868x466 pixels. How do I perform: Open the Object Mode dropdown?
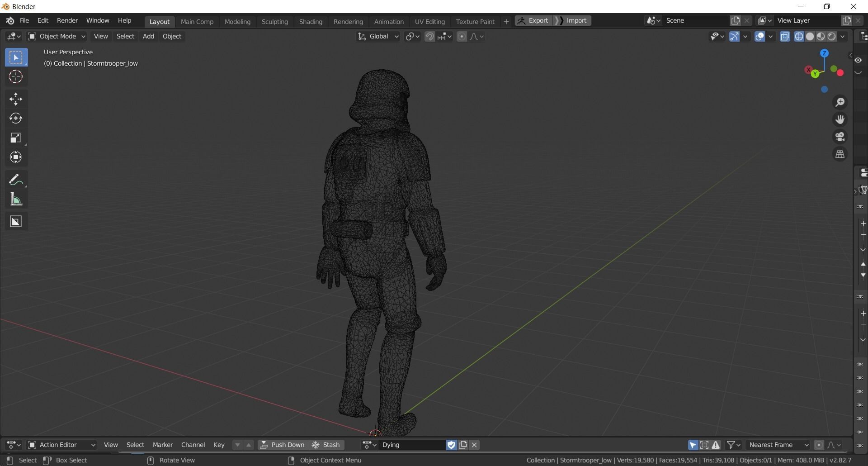point(57,37)
